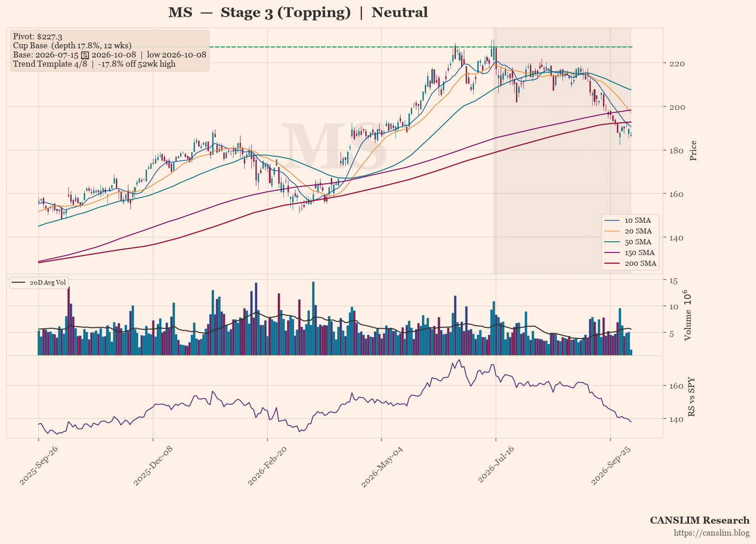Click the 'Pivot: $227.3' text
Image resolution: width=756 pixels, height=544 pixels.
tap(38, 37)
